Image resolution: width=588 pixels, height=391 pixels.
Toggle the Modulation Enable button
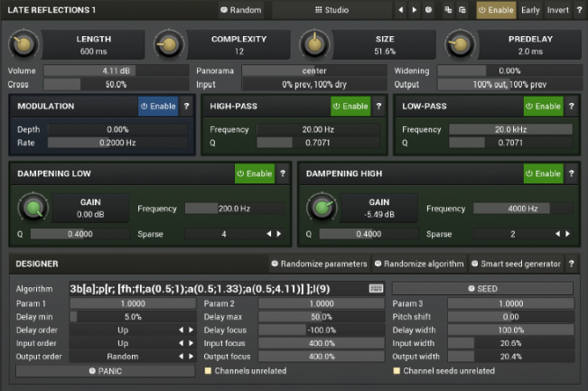pyautogui.click(x=158, y=107)
